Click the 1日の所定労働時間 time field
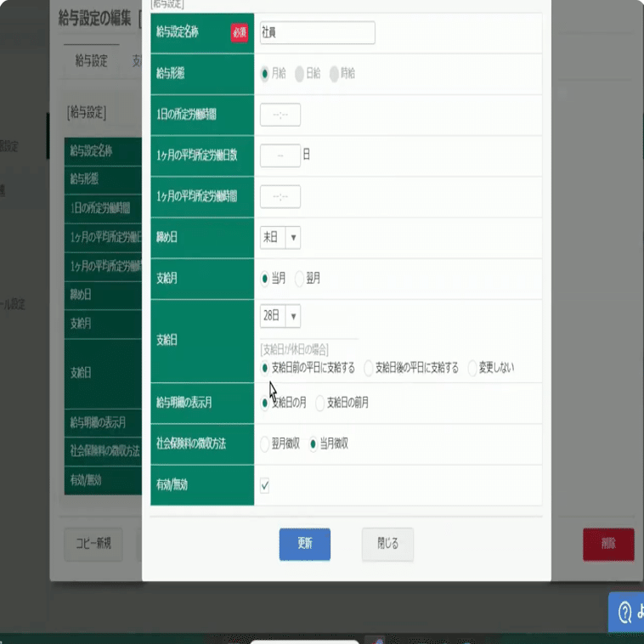 coord(280,115)
